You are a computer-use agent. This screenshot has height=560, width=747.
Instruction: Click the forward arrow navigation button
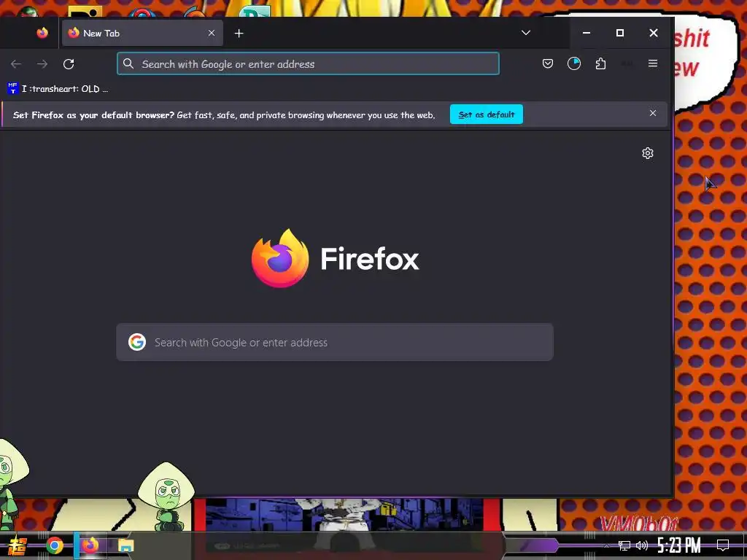pos(42,64)
